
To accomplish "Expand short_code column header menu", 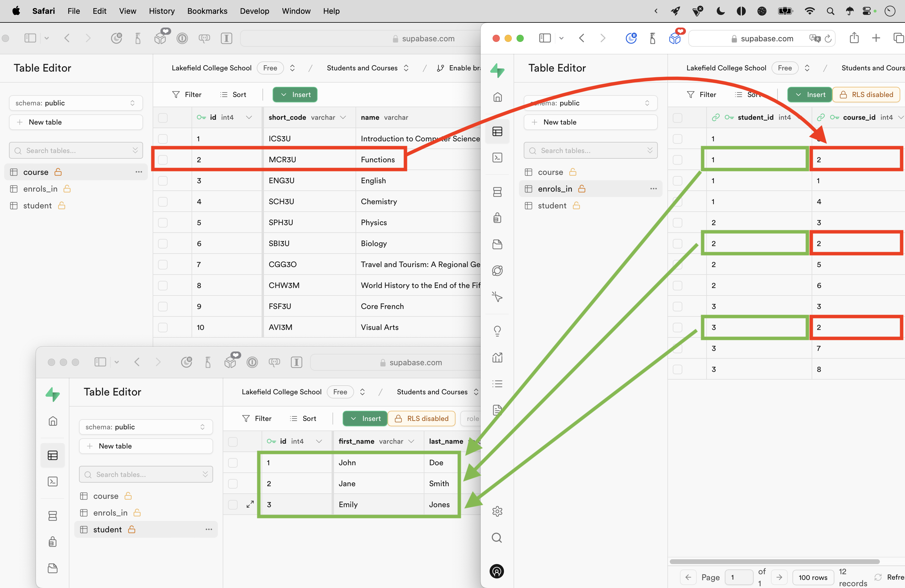I will point(343,118).
